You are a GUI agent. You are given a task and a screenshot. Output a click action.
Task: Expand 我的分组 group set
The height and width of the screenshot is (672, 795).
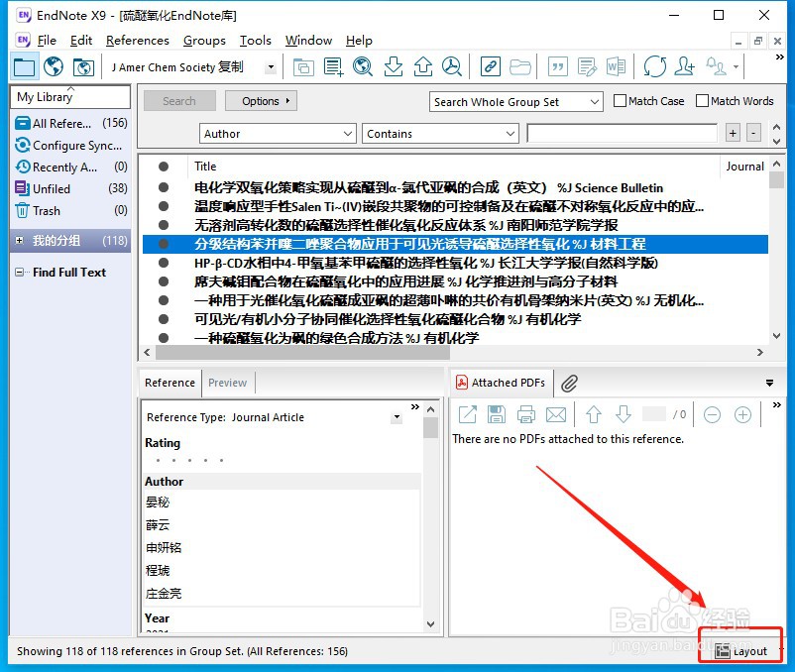coord(19,240)
